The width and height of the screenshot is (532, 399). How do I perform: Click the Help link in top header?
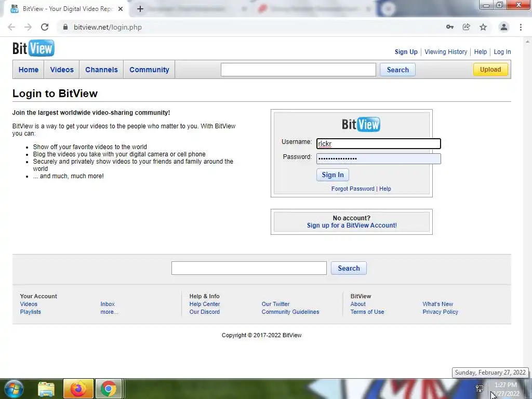481,52
